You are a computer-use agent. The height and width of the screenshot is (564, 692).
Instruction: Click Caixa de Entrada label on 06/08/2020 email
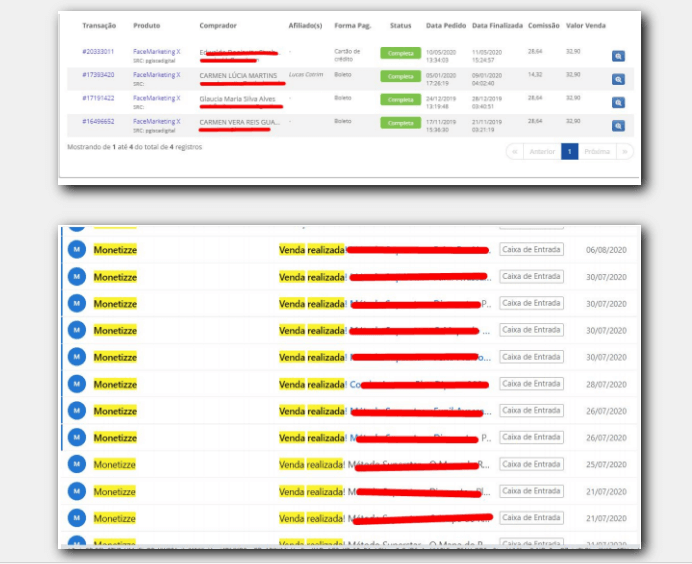coord(531,250)
